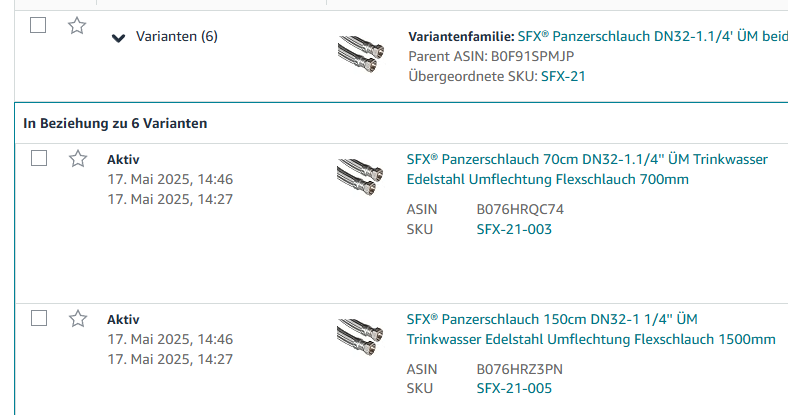The image size is (788, 415).
Task: Check the box for SFX-21-005 listing
Action: [x=39, y=319]
